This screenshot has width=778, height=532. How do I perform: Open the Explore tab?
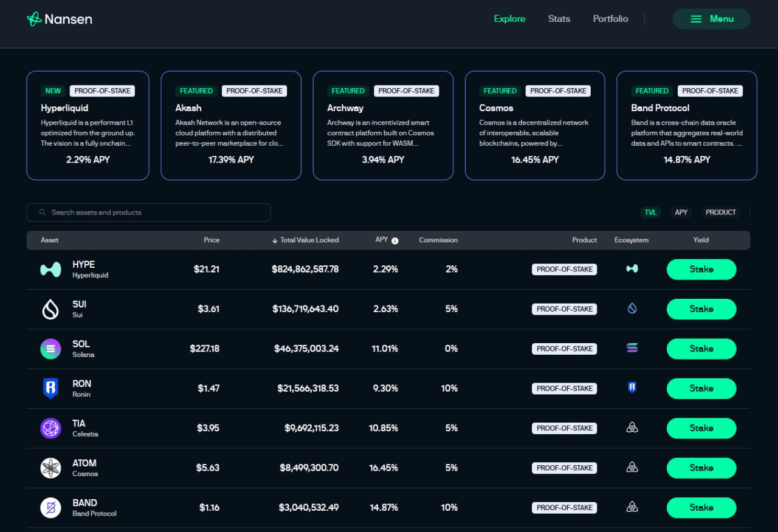click(x=509, y=19)
